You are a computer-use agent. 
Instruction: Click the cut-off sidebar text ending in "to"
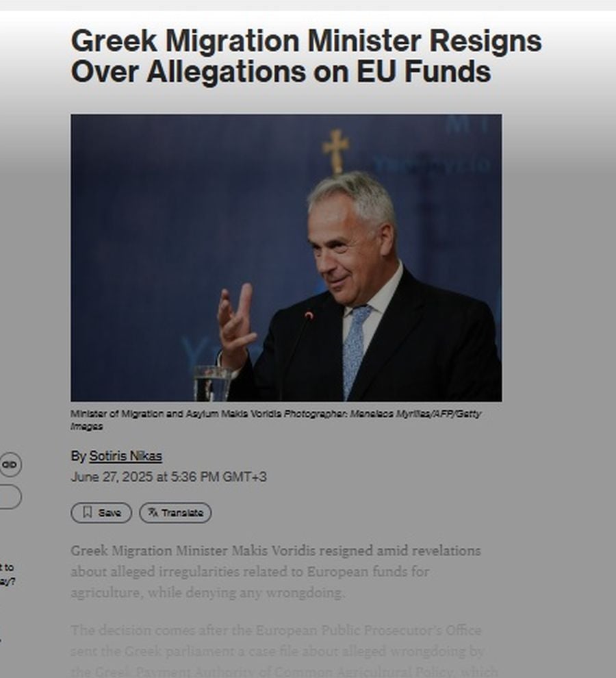(8, 567)
